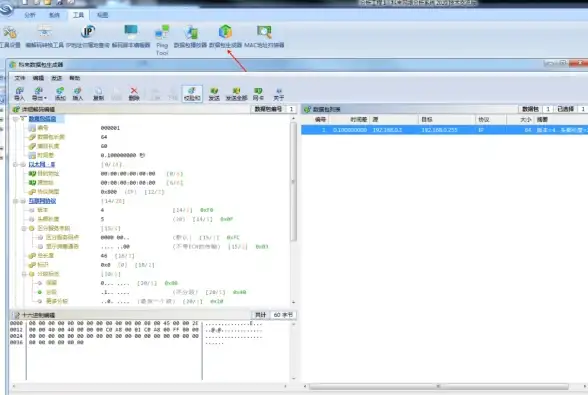
Task: Select the 编号 field row
Action: coord(43,128)
